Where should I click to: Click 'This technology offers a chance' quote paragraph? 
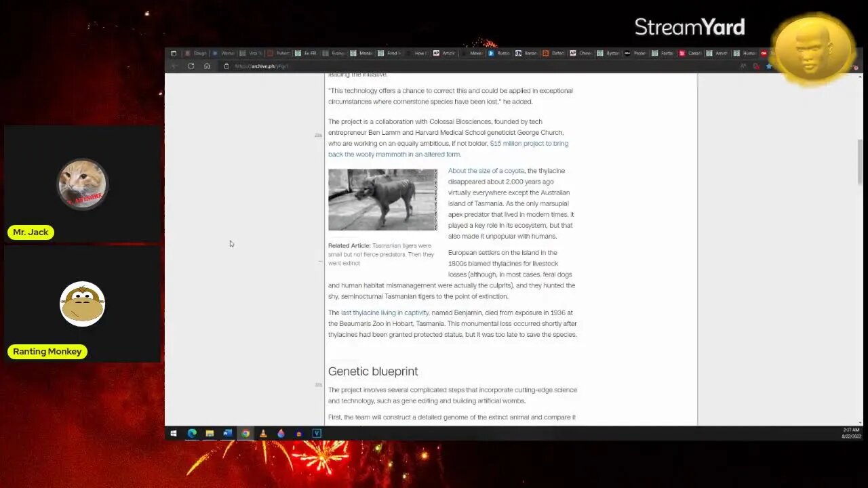click(x=451, y=96)
